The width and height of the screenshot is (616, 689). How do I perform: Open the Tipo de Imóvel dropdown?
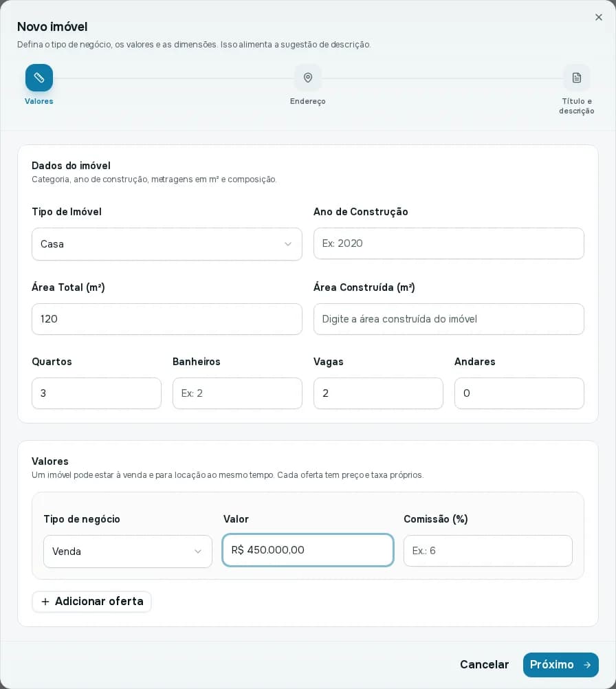click(x=167, y=244)
